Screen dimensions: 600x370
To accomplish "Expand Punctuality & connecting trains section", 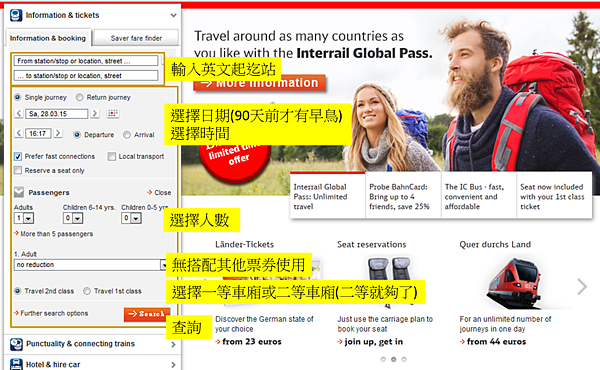I will (x=173, y=344).
